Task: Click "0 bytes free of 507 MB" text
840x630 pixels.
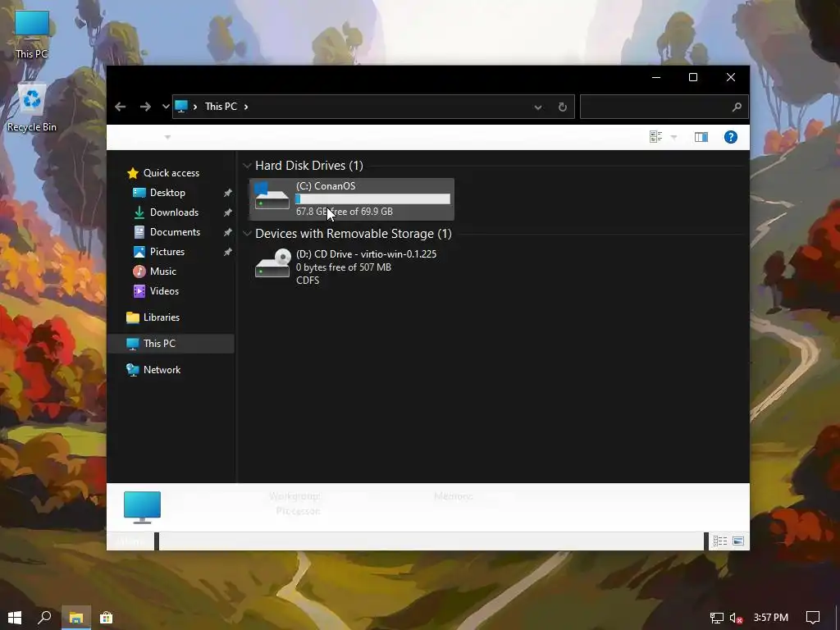Action: [344, 267]
